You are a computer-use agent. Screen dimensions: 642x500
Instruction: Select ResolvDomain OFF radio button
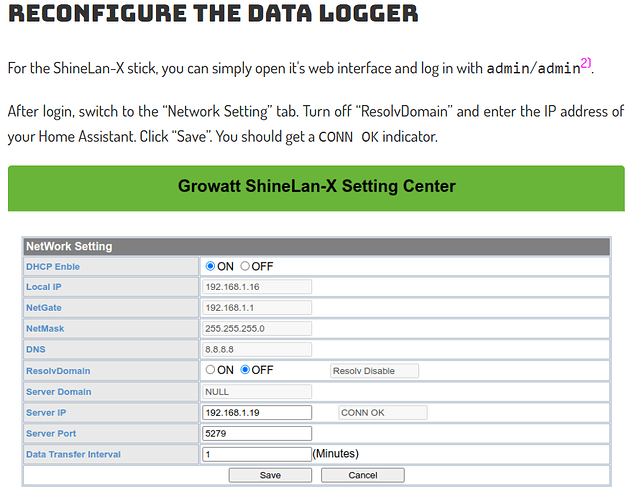[245, 370]
